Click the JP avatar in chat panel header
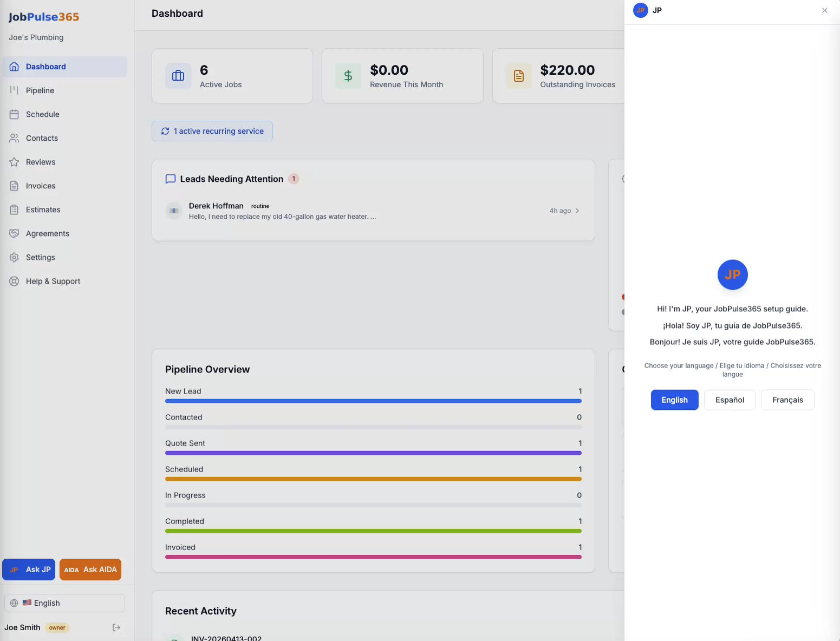Screen dimensions: 840x641 [641, 10]
